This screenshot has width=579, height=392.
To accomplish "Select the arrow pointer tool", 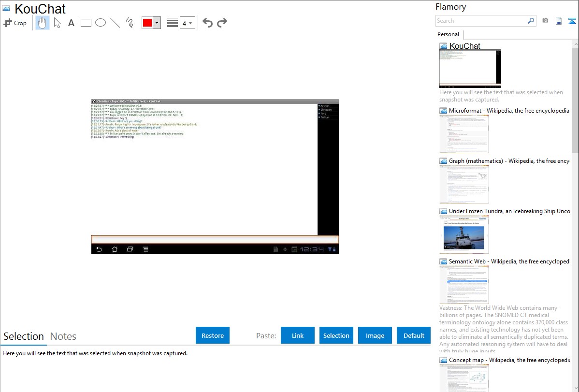I will coord(57,23).
